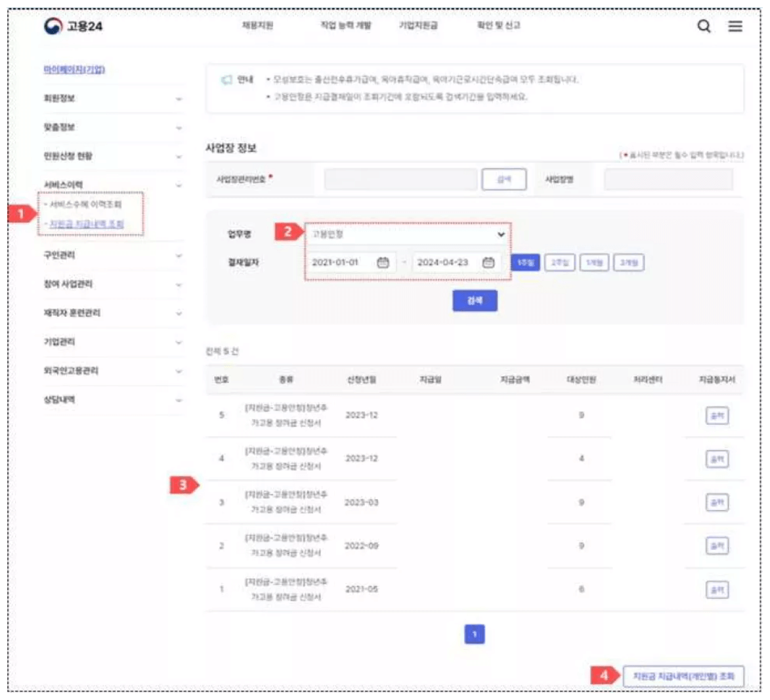Click 지원금 지급내역(개인별) 조회 button
770x700 pixels.
click(x=683, y=676)
